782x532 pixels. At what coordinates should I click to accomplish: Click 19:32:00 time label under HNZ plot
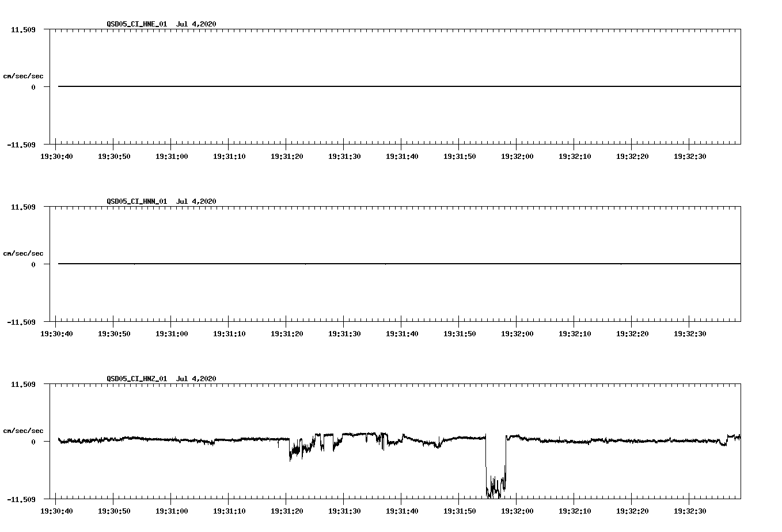(x=517, y=511)
